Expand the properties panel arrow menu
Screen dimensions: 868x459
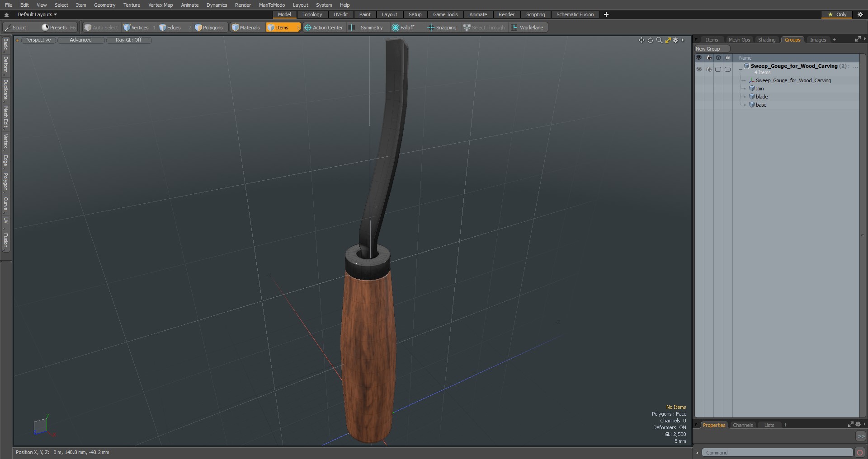point(864,425)
